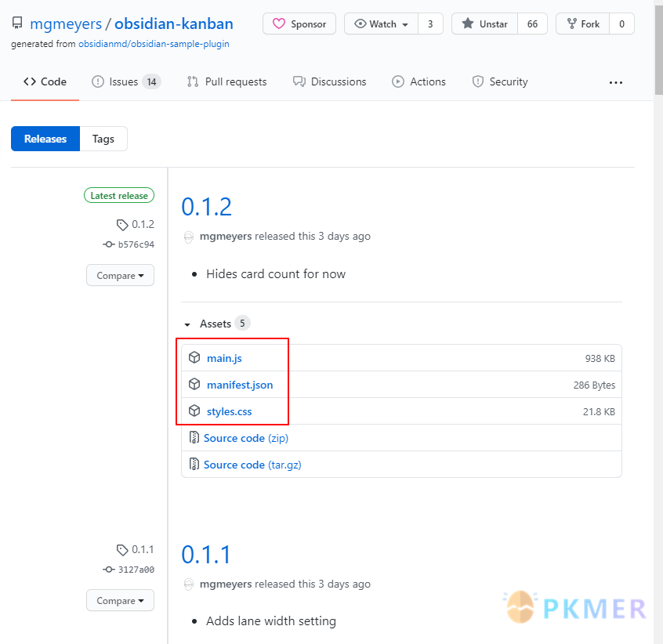663x644 pixels.
Task: Download manifest.json asset
Action: coord(240,385)
